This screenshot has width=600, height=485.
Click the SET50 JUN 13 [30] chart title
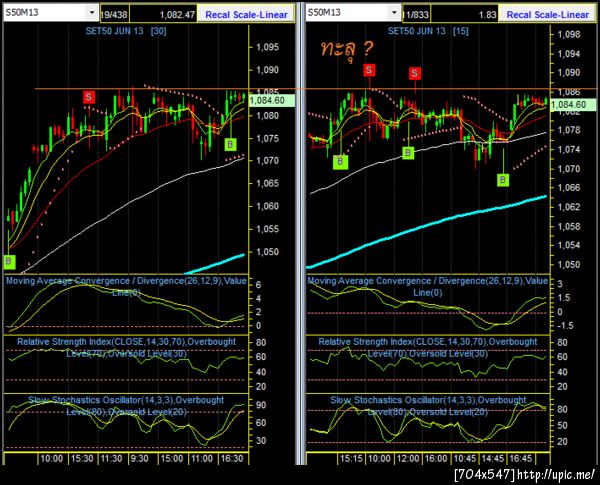(126, 31)
